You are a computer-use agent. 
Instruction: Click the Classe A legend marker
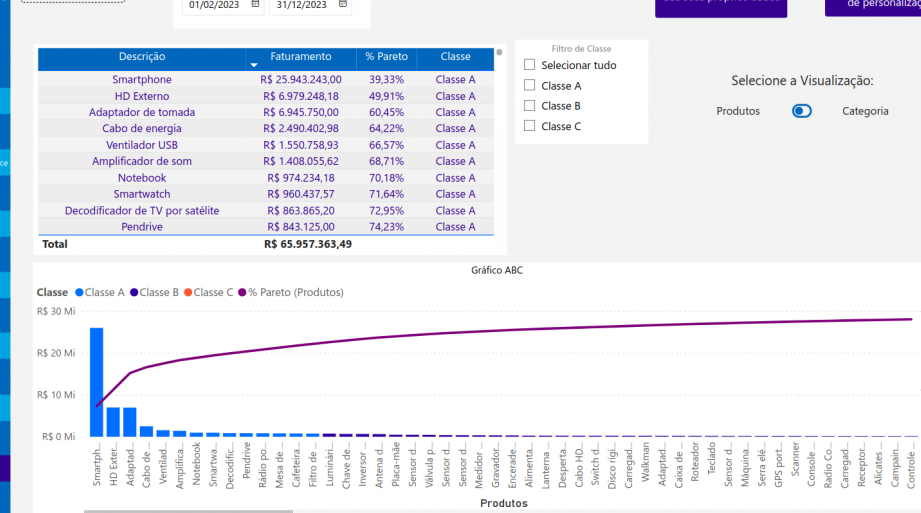click(79, 292)
